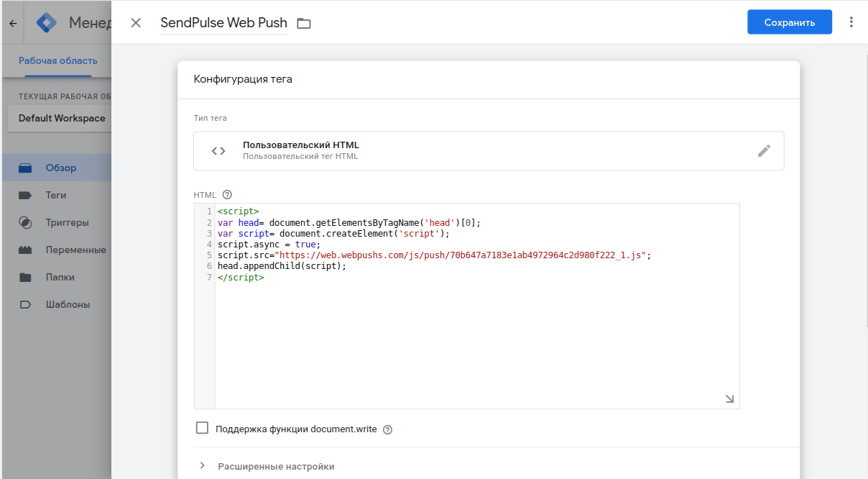Click the pencil icon to edit tag type
The width and height of the screenshot is (868, 479).
(x=764, y=151)
